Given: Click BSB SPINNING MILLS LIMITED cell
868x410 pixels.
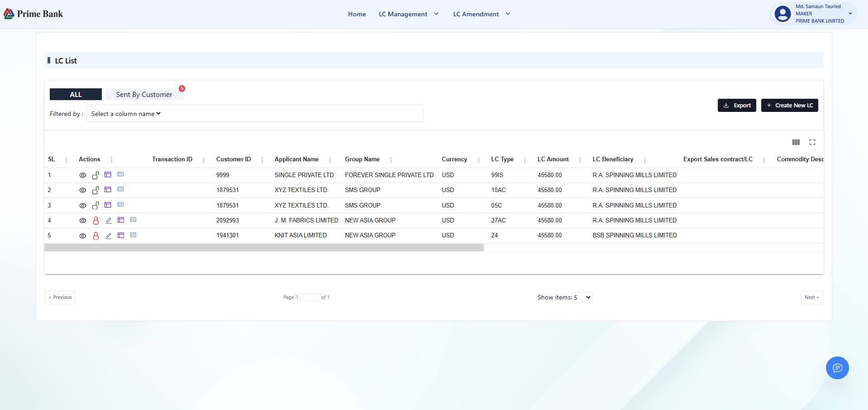Looking at the screenshot, I should coord(634,235).
